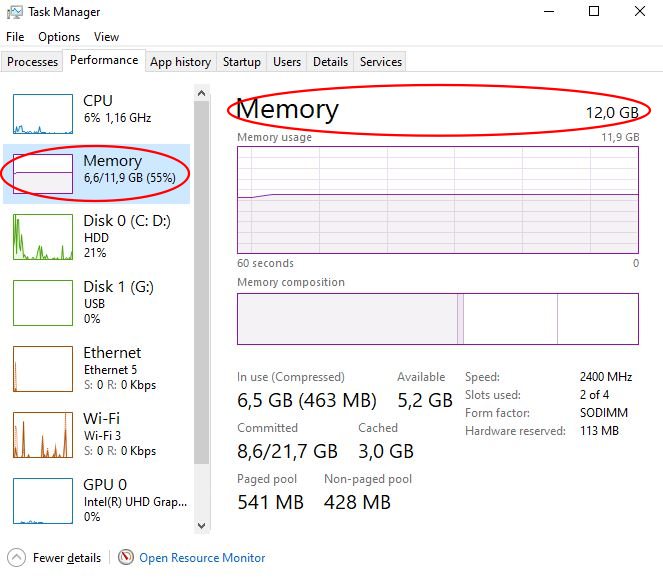The image size is (663, 578).
Task: Click the Paged pool 541 MB value
Action: [x=271, y=502]
